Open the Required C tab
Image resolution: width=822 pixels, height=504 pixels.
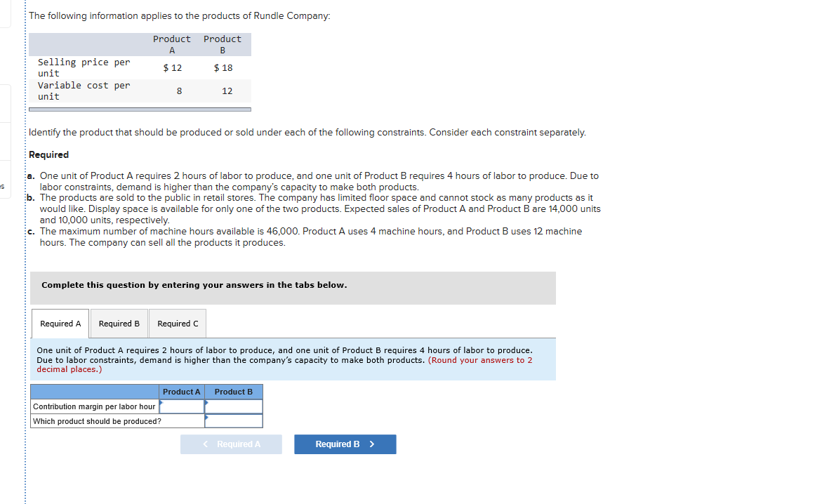click(x=178, y=324)
